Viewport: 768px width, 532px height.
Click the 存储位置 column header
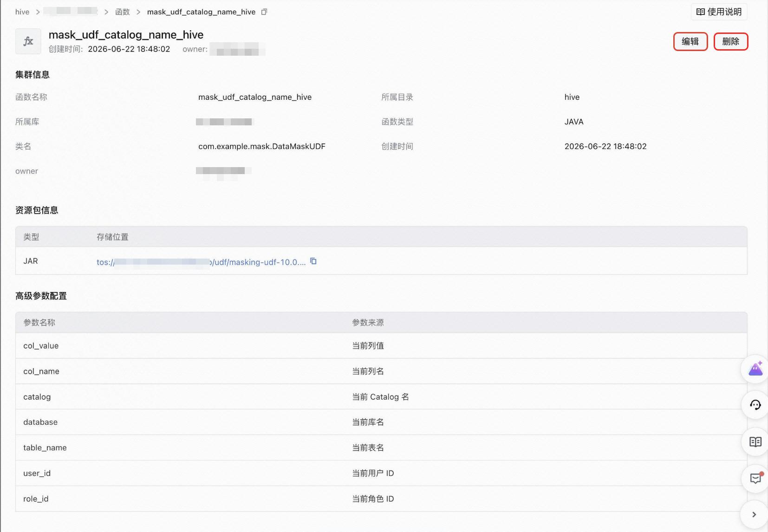[112, 237]
